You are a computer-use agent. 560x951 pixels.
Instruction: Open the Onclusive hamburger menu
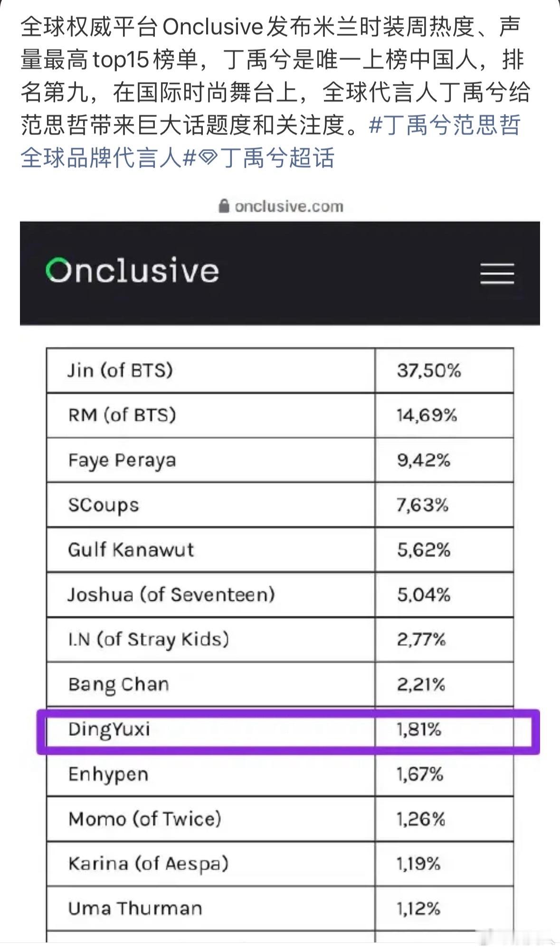(497, 274)
